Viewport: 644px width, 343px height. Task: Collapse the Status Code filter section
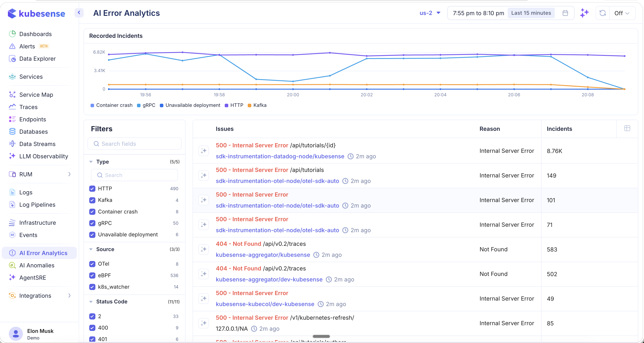pyautogui.click(x=91, y=302)
